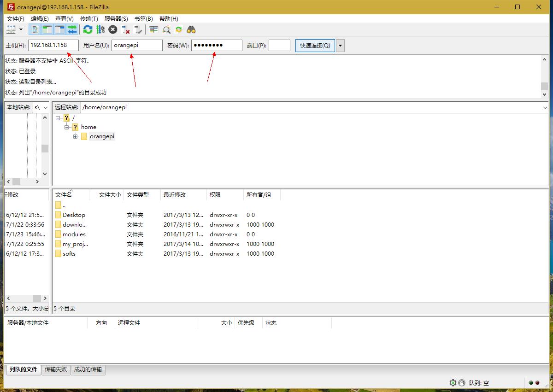
Task: Click the local file list right scroll arrow
Action: click(45, 298)
